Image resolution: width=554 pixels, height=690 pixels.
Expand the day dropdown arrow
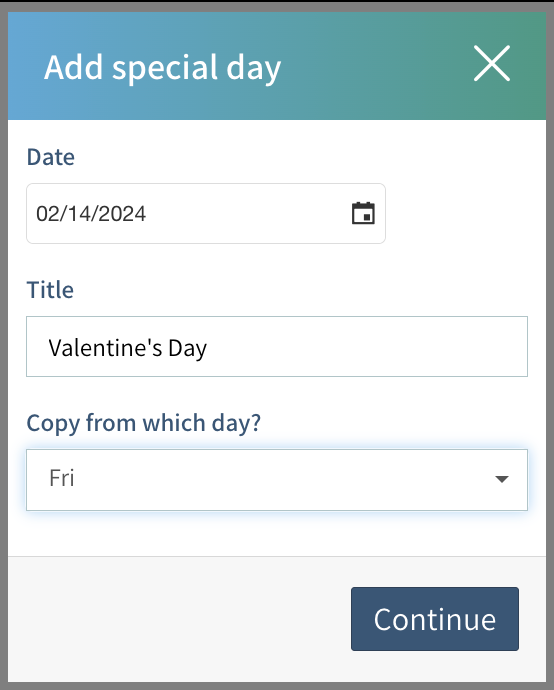click(502, 479)
